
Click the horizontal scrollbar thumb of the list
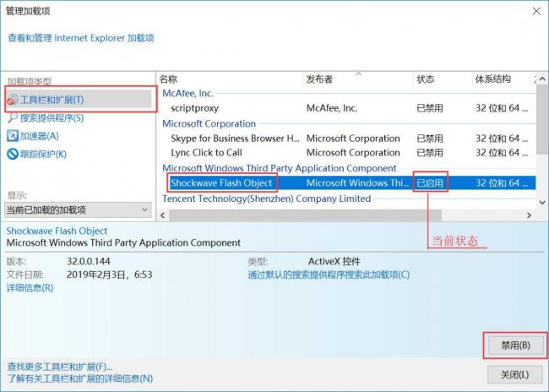[x=305, y=215]
